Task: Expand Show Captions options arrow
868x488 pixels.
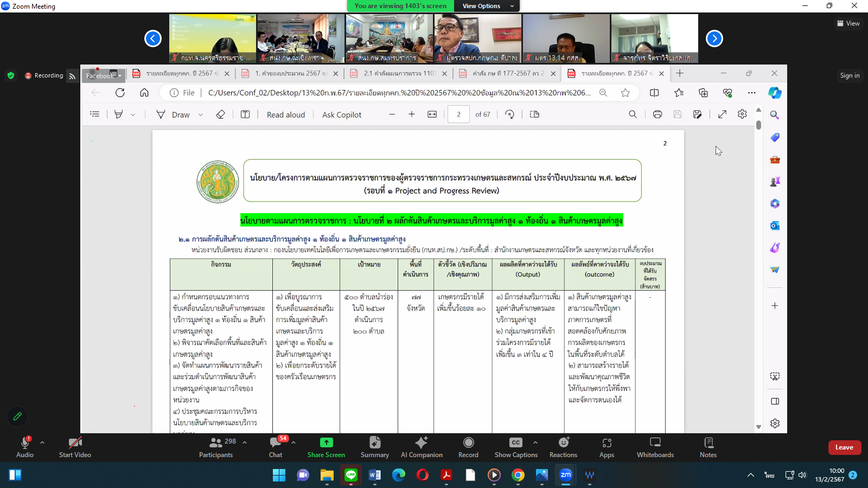Action: (x=535, y=442)
